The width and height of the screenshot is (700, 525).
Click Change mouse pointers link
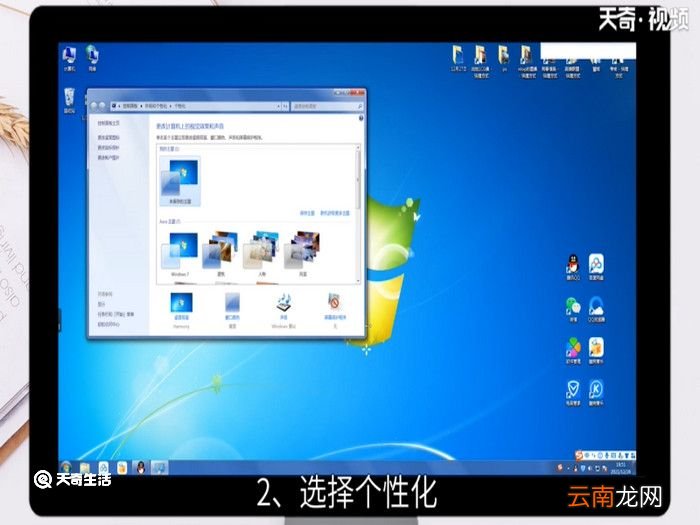click(x=108, y=147)
